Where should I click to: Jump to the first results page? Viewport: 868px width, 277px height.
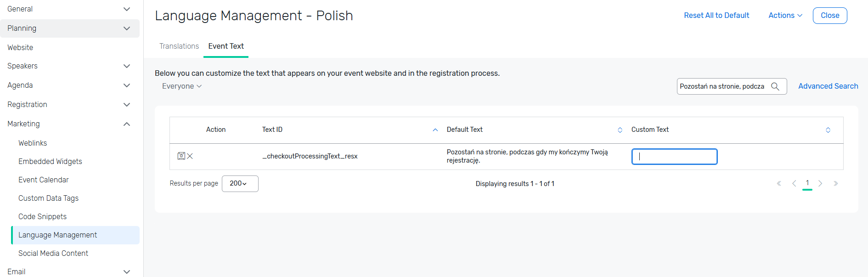tap(779, 183)
